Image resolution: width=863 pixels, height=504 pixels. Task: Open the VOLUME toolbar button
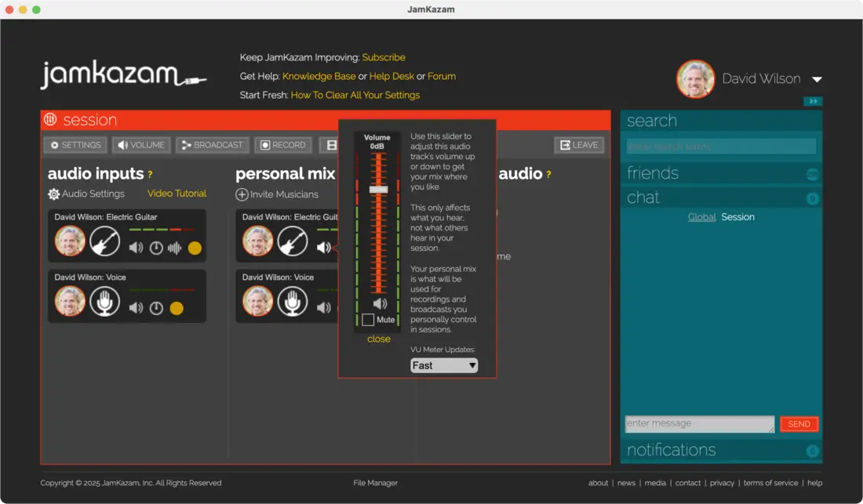click(x=141, y=145)
